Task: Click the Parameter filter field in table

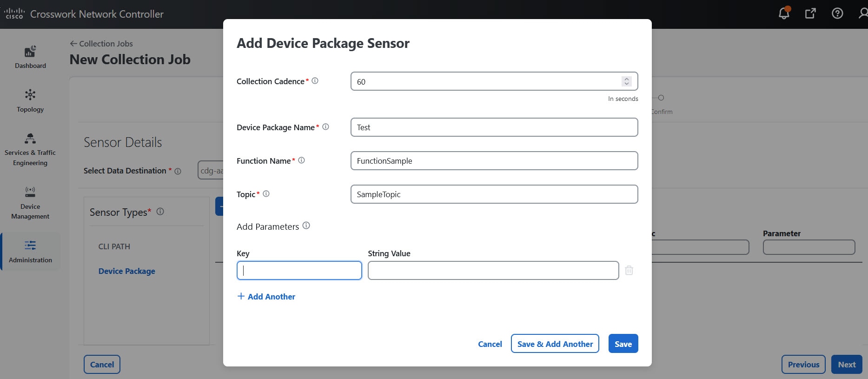Action: pos(809,247)
